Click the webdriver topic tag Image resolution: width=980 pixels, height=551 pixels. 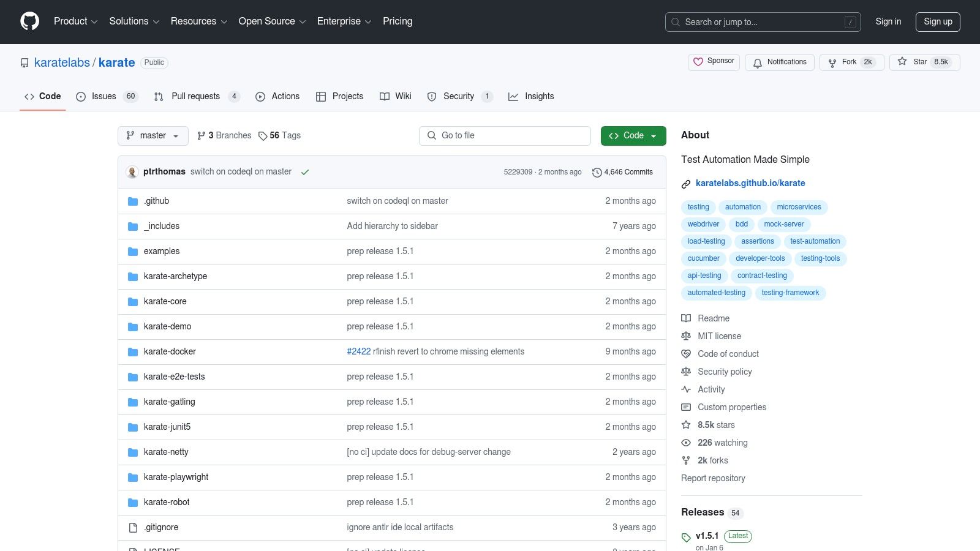(703, 225)
